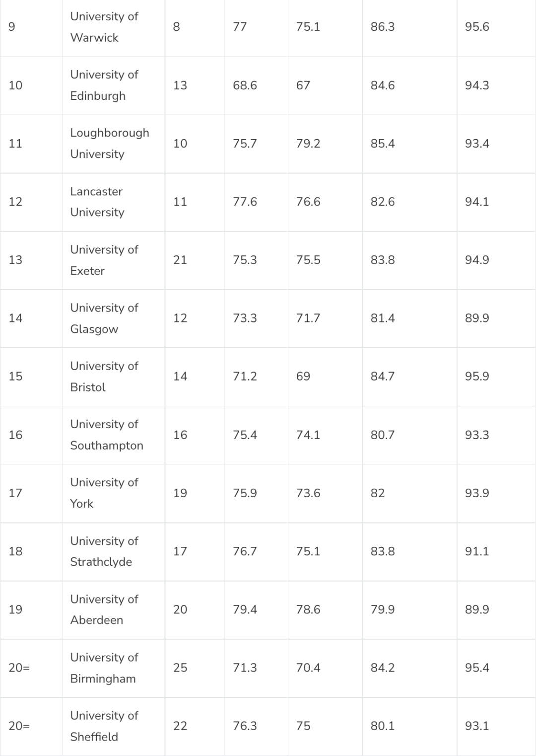Select Edinburgh's 68.6 value
The width and height of the screenshot is (536, 756).
tap(245, 85)
